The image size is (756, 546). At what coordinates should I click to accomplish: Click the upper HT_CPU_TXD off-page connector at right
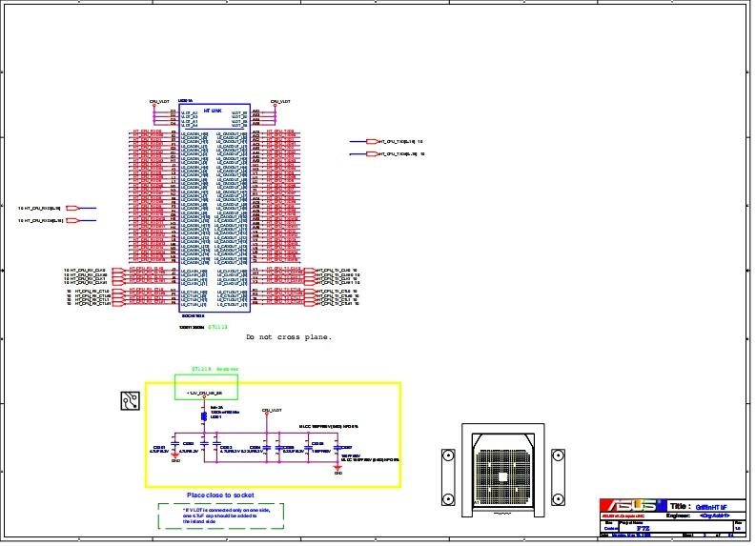click(370, 141)
